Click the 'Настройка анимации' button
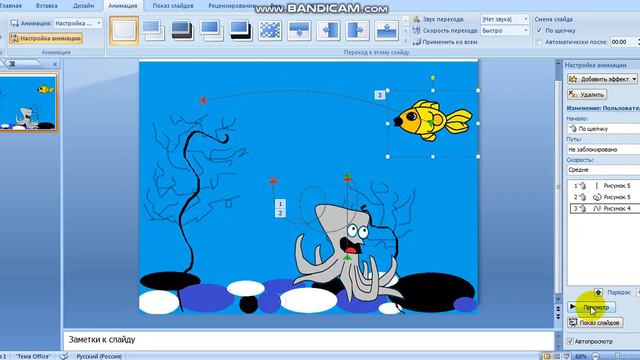This screenshot has width=640, height=360. 46,38
